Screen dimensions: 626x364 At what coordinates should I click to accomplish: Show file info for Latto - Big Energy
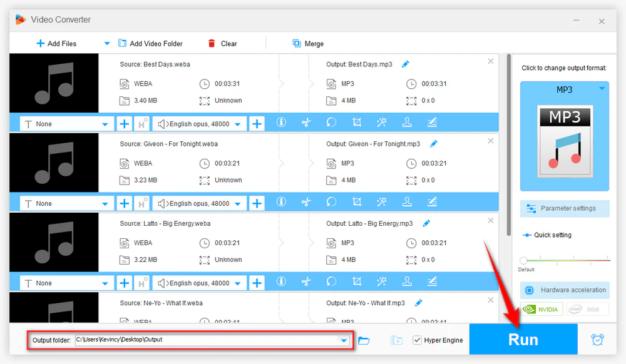point(281,281)
